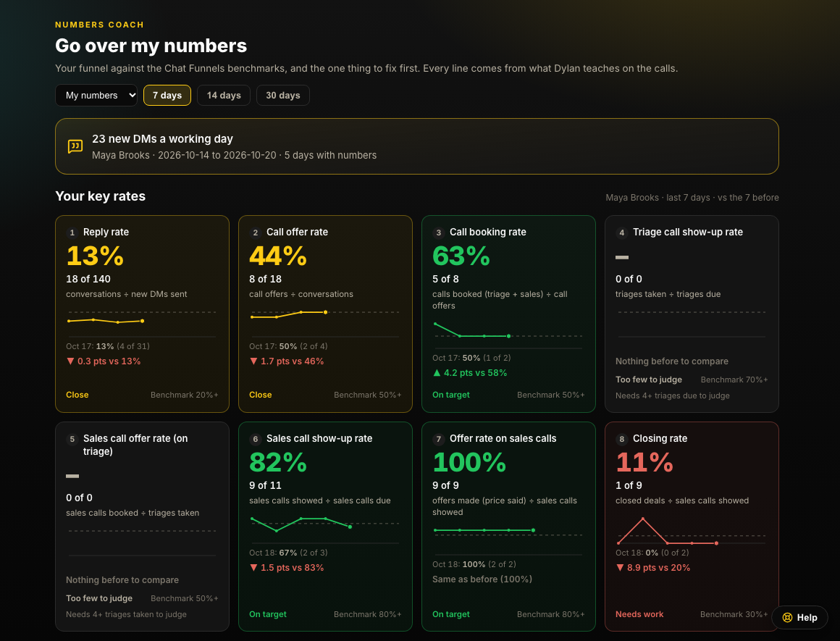
Task: Click the Close status on Call offer rate
Action: point(261,395)
